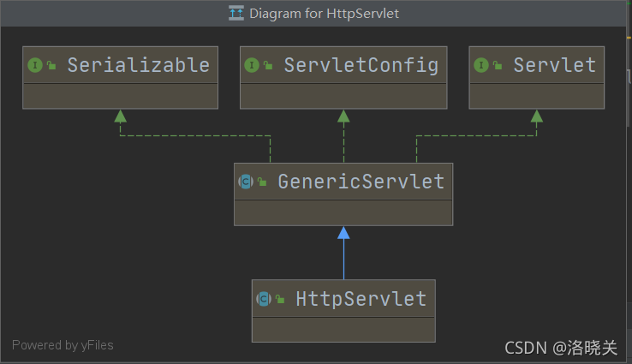Click the empty members compartment of ServletConfig
The height and width of the screenshot is (364, 632).
click(x=343, y=96)
